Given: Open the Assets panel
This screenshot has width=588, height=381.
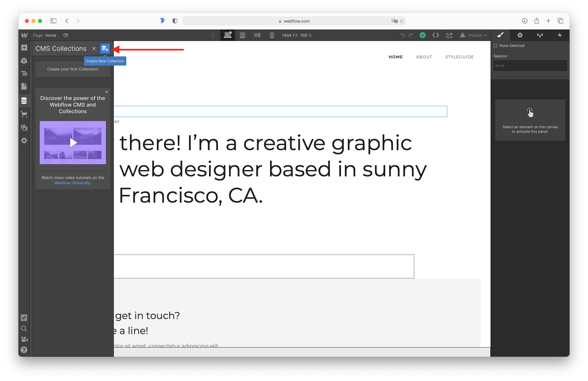Looking at the screenshot, I should tap(24, 128).
